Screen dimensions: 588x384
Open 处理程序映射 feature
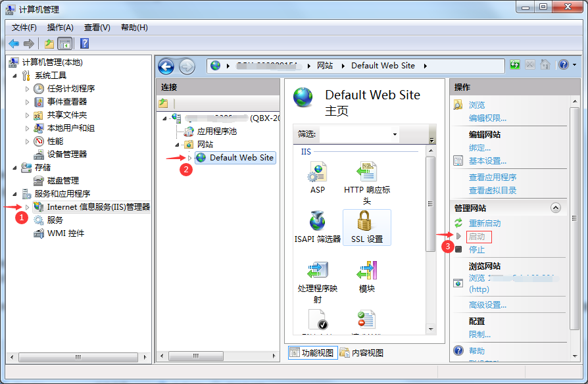point(318,282)
